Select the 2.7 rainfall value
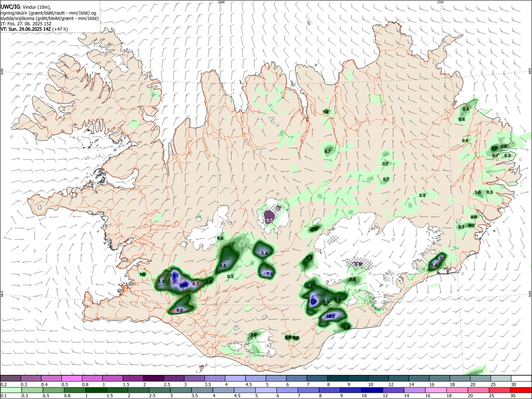The image size is (532, 399). 310,286
